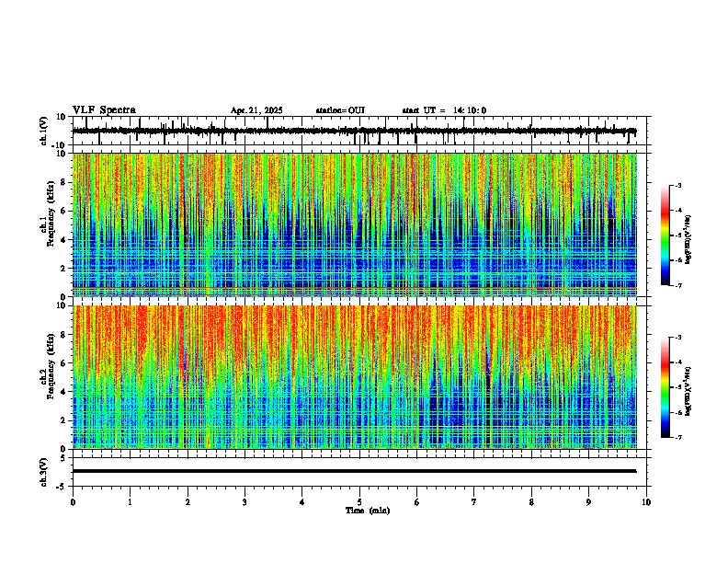Screen dimensions: 728x563
Task: Click the date 'Apr. 21, 2025'
Action: [256, 110]
